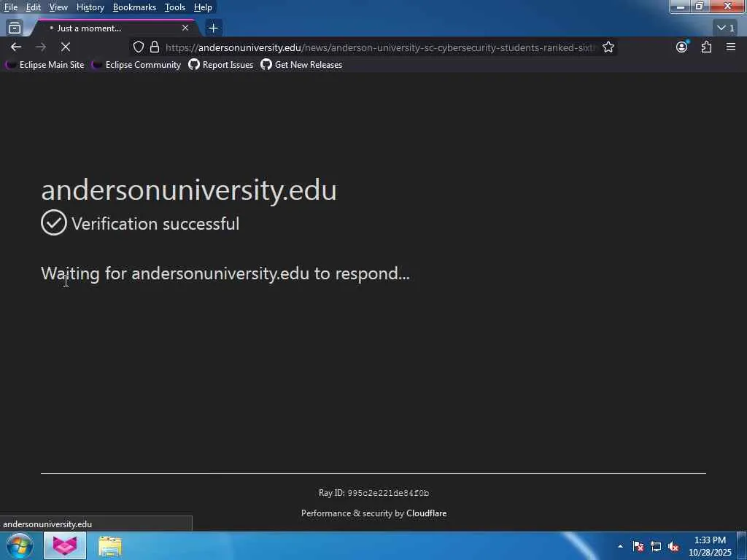Click the andersonuniversity.edu heading

(x=189, y=190)
